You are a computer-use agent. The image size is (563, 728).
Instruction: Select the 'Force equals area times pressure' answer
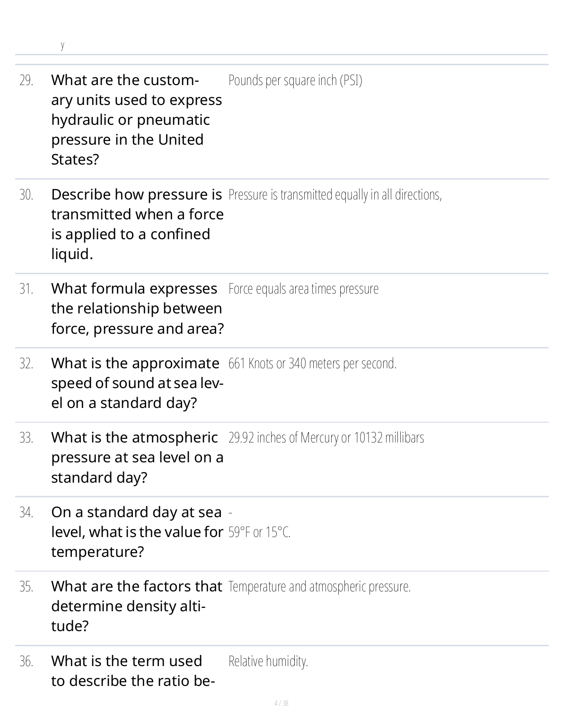pos(303,289)
